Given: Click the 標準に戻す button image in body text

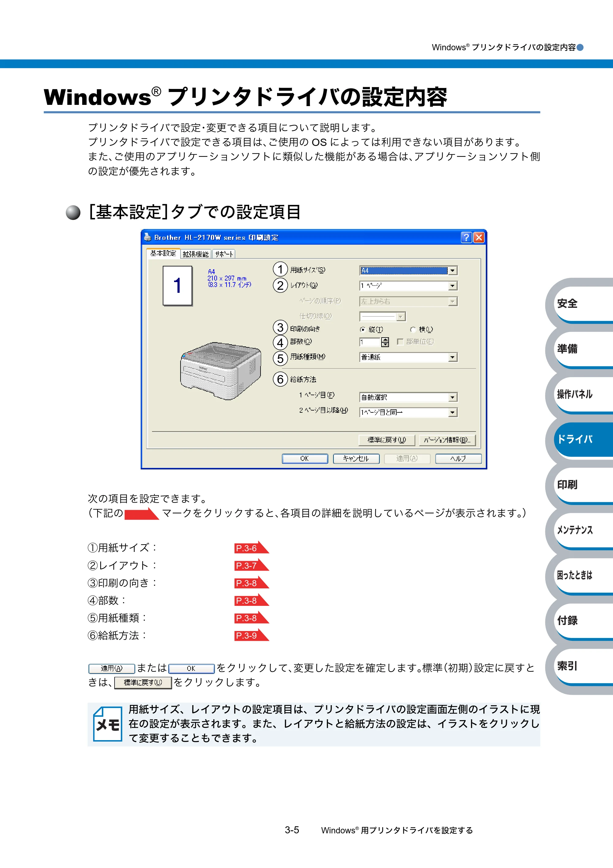Looking at the screenshot, I should click(143, 683).
